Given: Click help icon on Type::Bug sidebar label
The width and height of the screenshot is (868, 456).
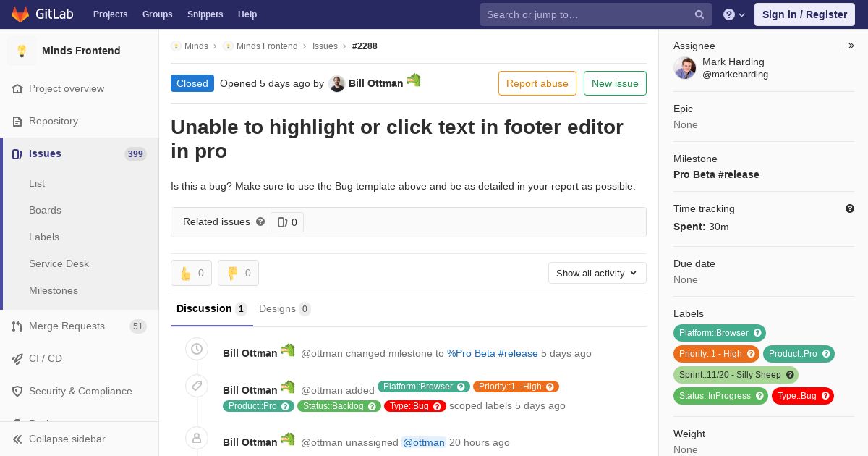Looking at the screenshot, I should (x=825, y=396).
